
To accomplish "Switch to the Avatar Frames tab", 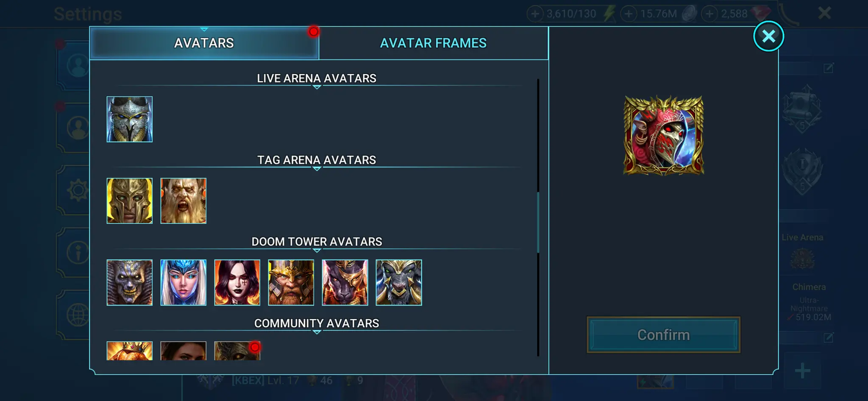I will pos(433,43).
